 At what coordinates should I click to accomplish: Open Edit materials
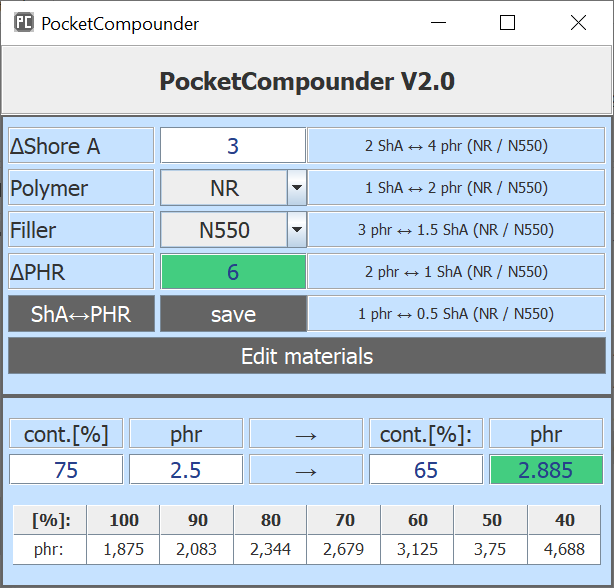(306, 356)
